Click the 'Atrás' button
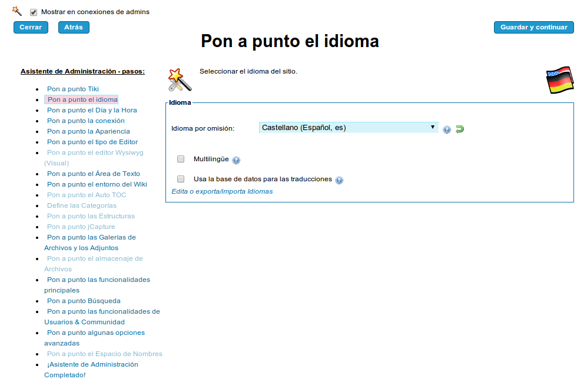587x392 pixels. point(74,27)
